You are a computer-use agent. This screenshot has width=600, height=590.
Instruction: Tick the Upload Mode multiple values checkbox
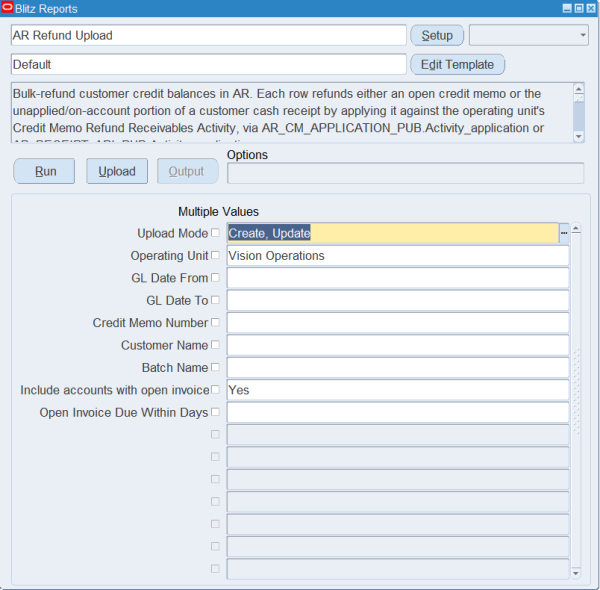click(x=215, y=233)
